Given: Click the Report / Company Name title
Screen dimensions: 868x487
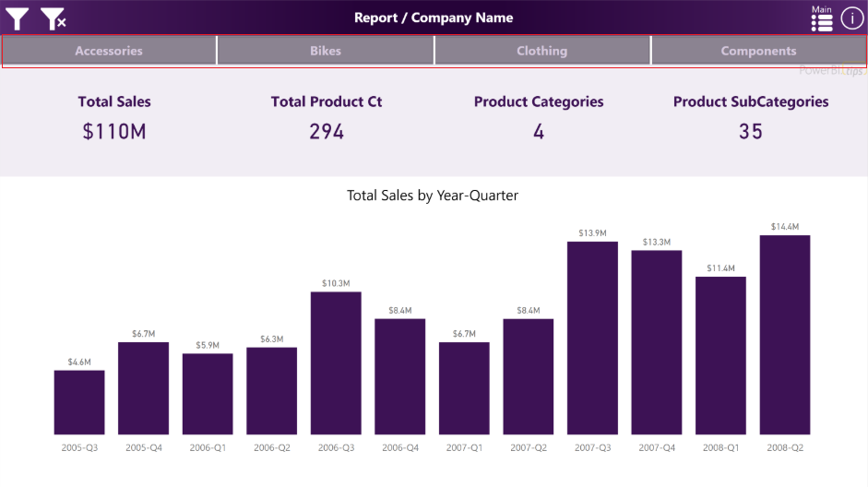Looking at the screenshot, I should tap(434, 18).
